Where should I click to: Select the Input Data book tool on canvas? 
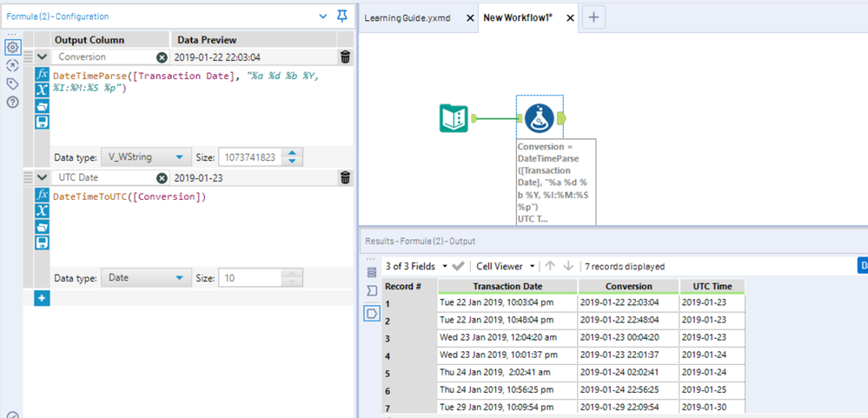pos(454,118)
